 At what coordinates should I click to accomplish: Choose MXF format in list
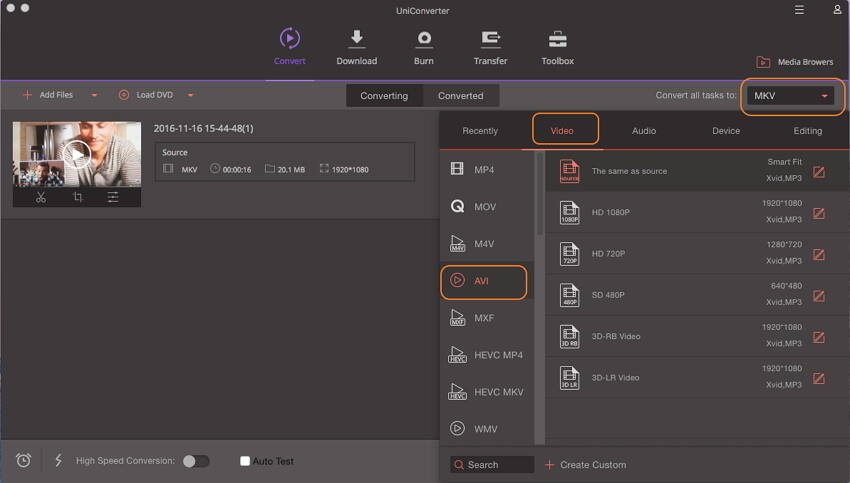[487, 318]
